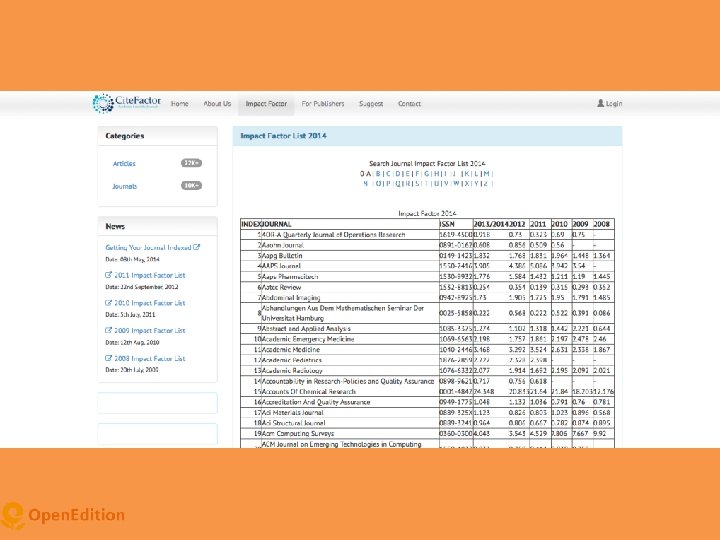Open the 2010 Impact Factor List link
720x540 pixels.
[x=150, y=303]
